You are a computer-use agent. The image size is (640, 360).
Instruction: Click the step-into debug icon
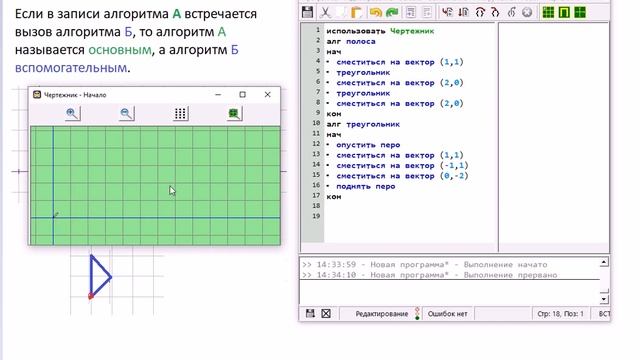tap(496, 12)
